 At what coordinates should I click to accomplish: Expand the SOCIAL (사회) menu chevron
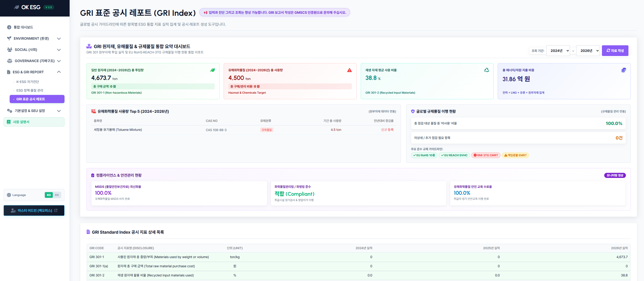point(59,50)
